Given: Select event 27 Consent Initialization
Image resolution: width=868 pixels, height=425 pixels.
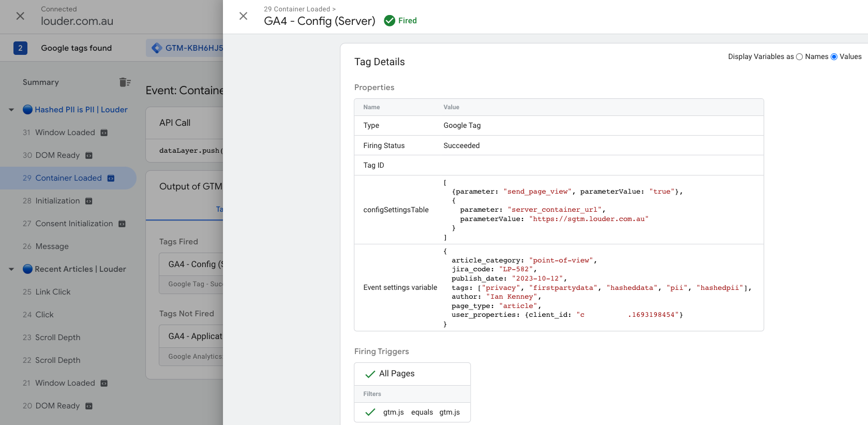Looking at the screenshot, I should [x=68, y=224].
